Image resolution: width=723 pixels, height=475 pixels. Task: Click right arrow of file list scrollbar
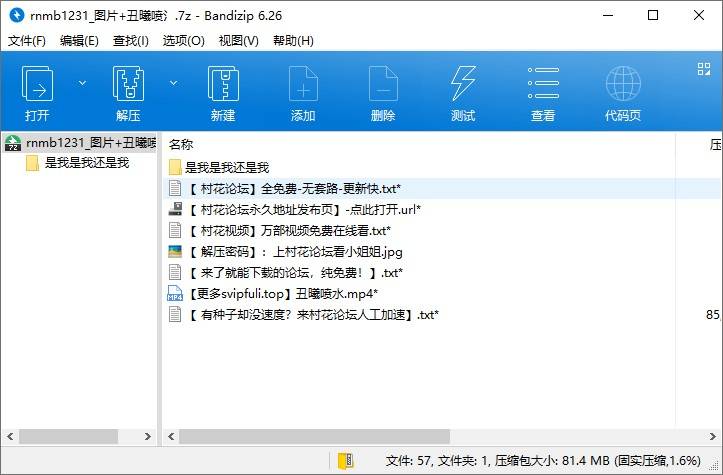pyautogui.click(x=713, y=436)
